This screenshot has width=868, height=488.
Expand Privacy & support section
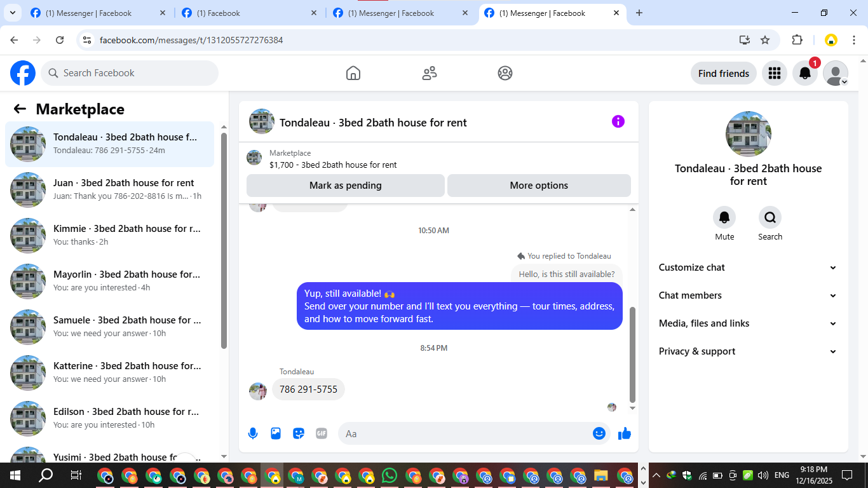[x=748, y=351]
